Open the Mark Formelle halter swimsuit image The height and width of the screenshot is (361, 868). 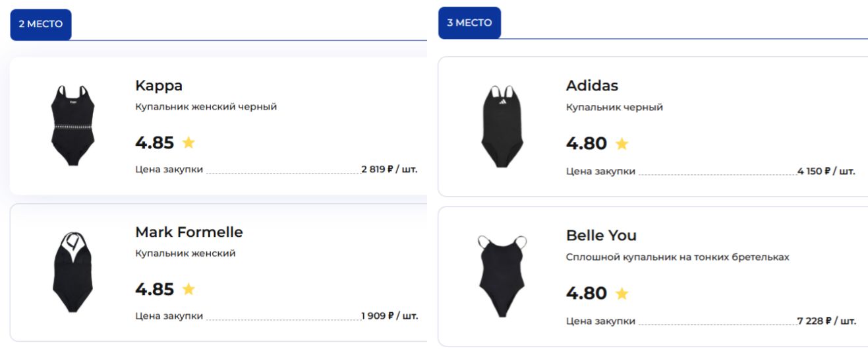pos(73,272)
